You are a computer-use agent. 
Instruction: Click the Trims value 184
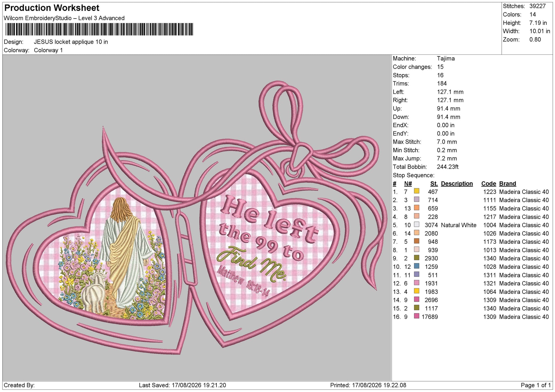[442, 84]
